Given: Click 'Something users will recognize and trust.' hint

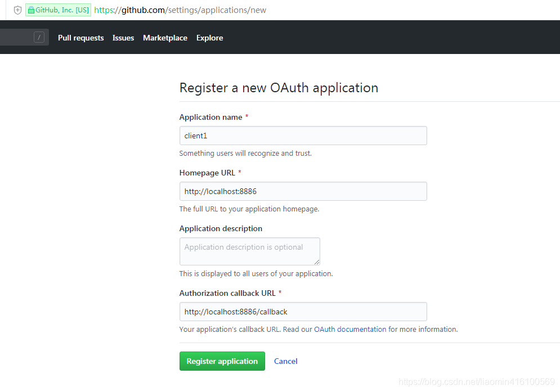Looking at the screenshot, I should [245, 153].
